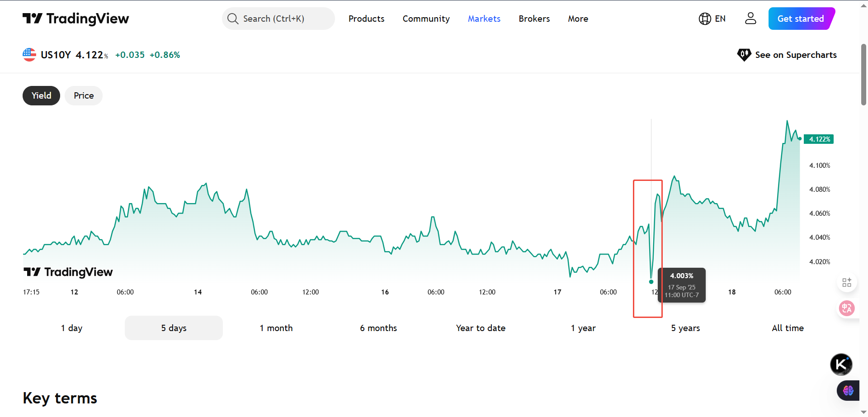Screen dimensions: 868x417
Task: Switch chart to Price view
Action: tap(84, 95)
